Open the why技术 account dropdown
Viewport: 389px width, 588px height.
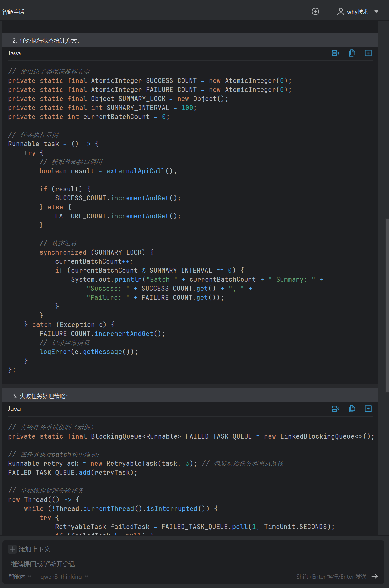point(376,11)
